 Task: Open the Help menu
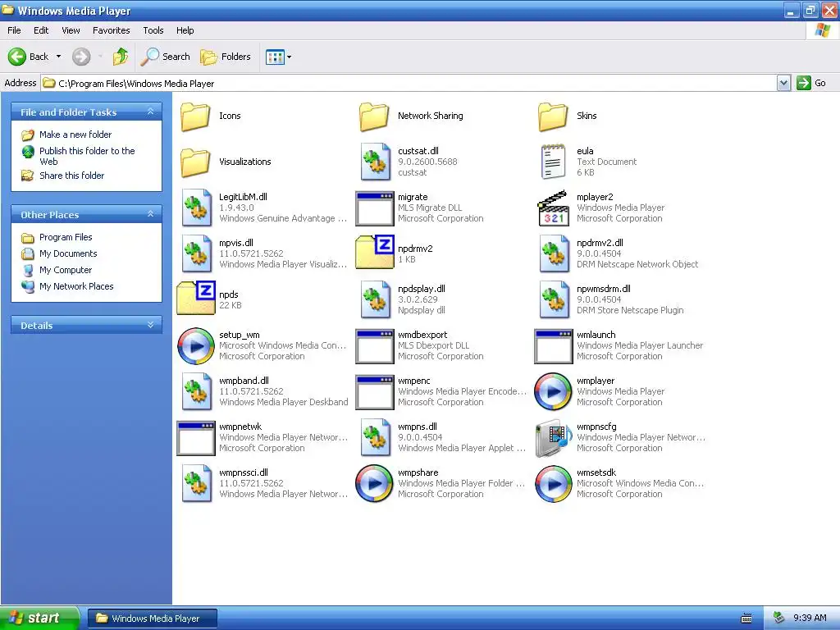click(x=185, y=30)
